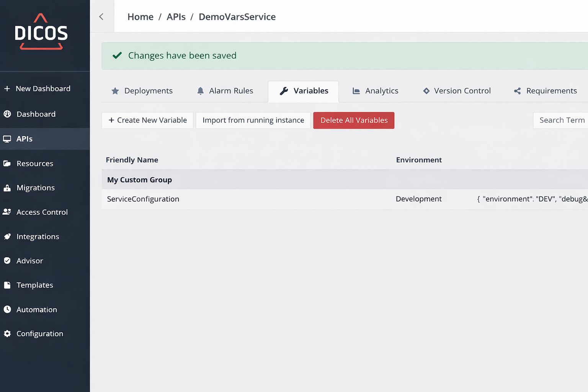This screenshot has height=392, width=588.
Task: Click the Configuration gear icon
Action: pos(7,334)
